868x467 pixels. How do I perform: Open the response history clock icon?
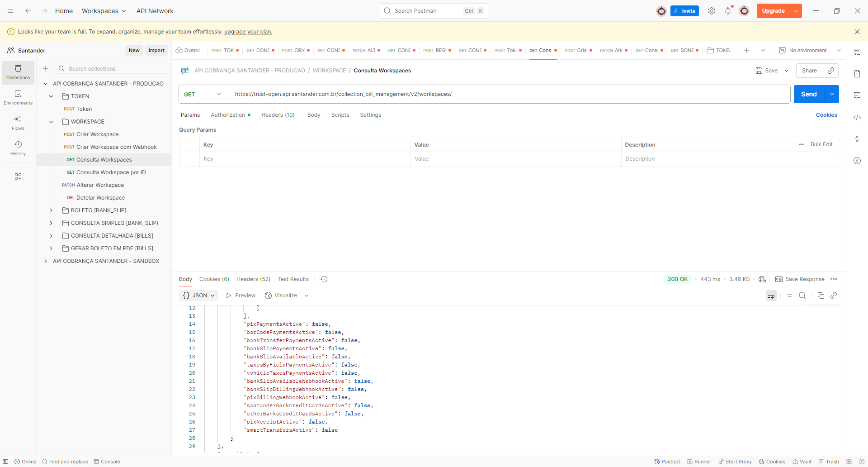click(324, 279)
